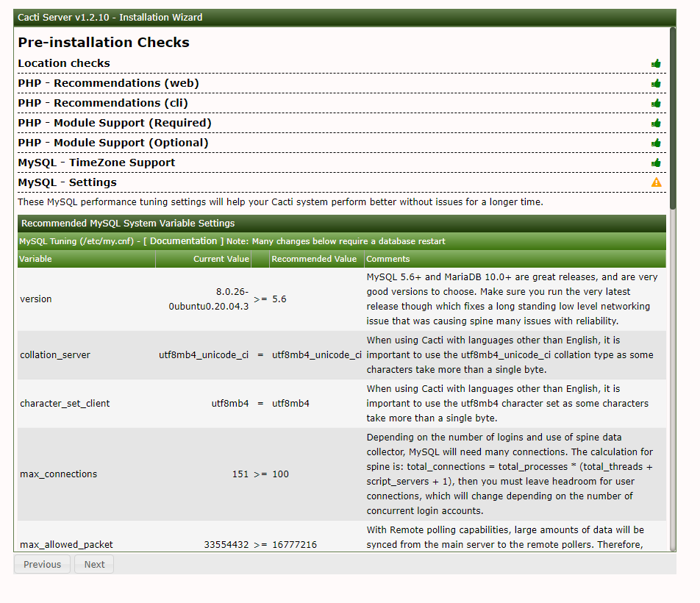Screen dimensions: 700x603
Task: Open the MySQL tuning Documentation link
Action: pos(184,241)
